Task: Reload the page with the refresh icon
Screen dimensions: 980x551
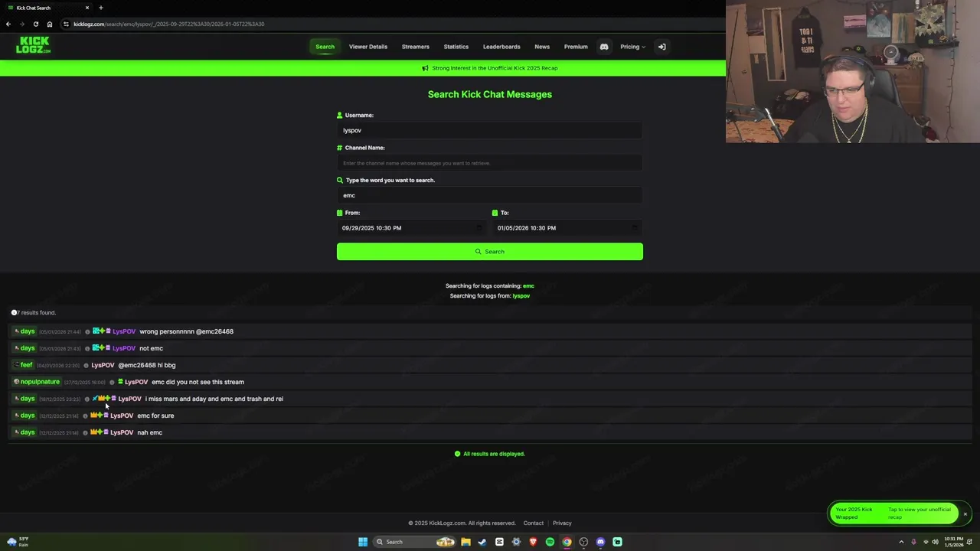Action: point(36,24)
